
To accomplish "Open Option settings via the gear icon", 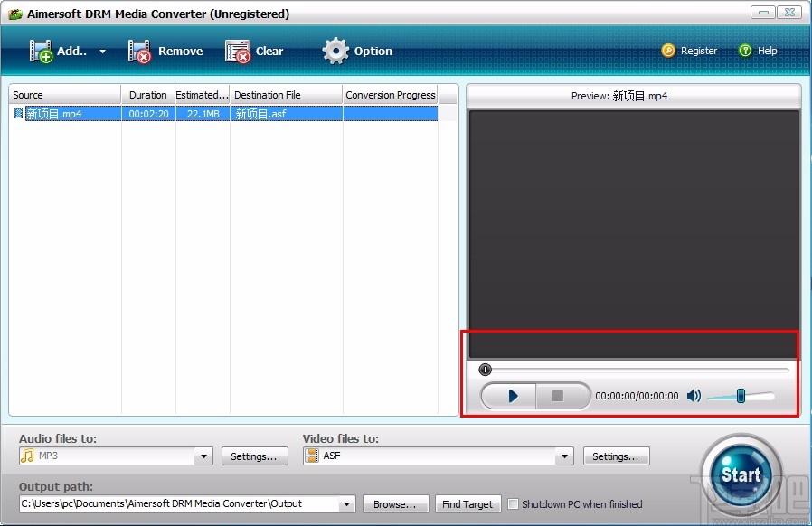I will coord(335,51).
